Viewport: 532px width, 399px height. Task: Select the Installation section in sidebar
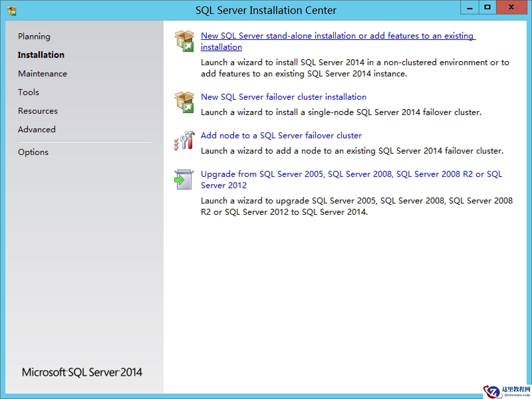tap(41, 55)
